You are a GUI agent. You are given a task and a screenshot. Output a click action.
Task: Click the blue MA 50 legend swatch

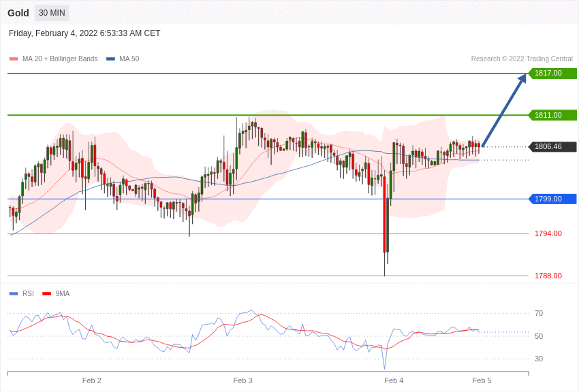[x=110, y=59]
